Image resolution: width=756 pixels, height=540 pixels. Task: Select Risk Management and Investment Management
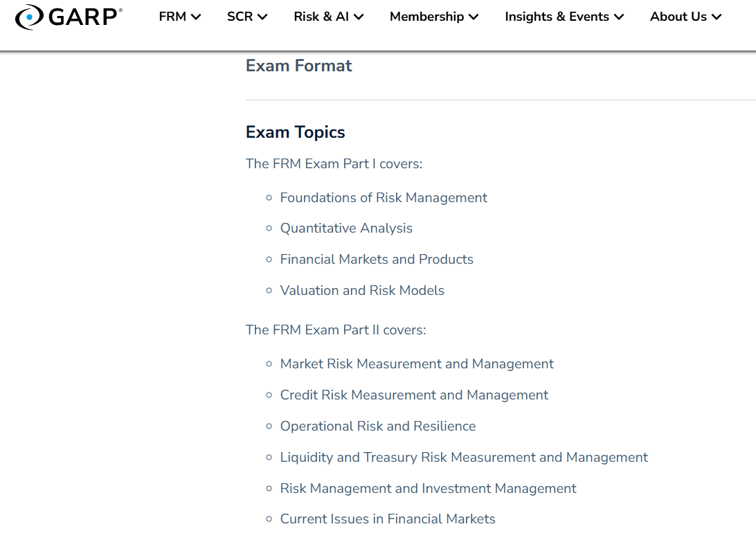click(x=427, y=489)
